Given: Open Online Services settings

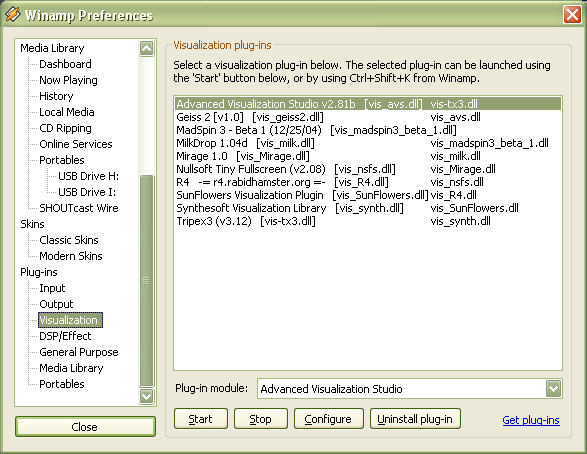Looking at the screenshot, I should pyautogui.click(x=76, y=144).
